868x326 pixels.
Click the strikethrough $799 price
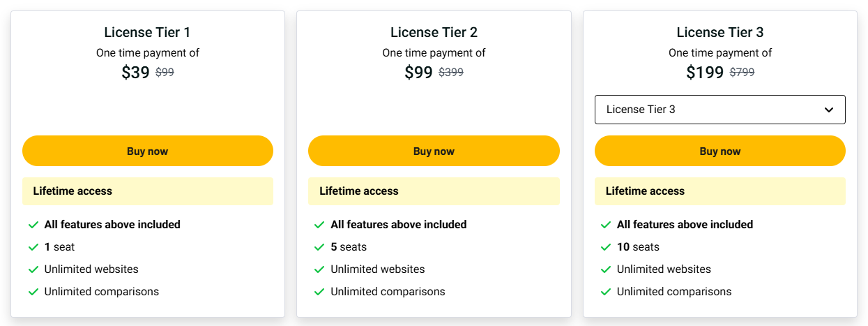742,72
